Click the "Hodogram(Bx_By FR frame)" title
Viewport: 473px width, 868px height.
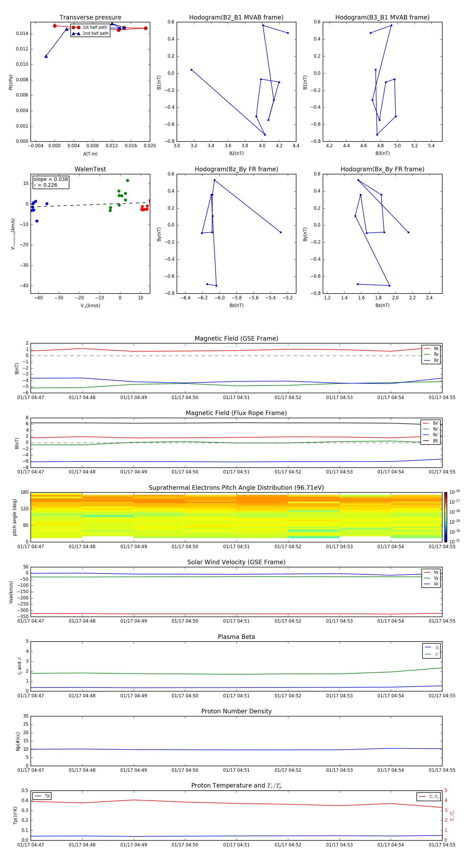pos(382,169)
